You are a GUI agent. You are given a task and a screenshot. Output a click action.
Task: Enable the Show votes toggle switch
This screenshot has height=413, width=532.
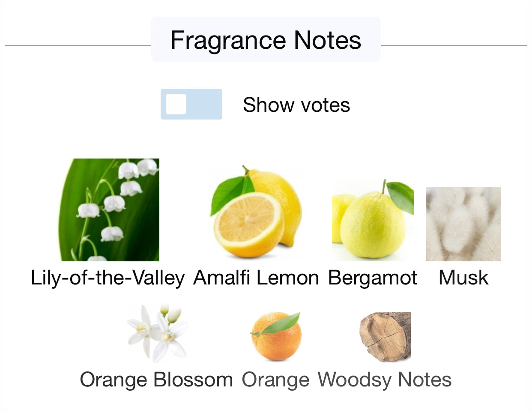pos(191,104)
